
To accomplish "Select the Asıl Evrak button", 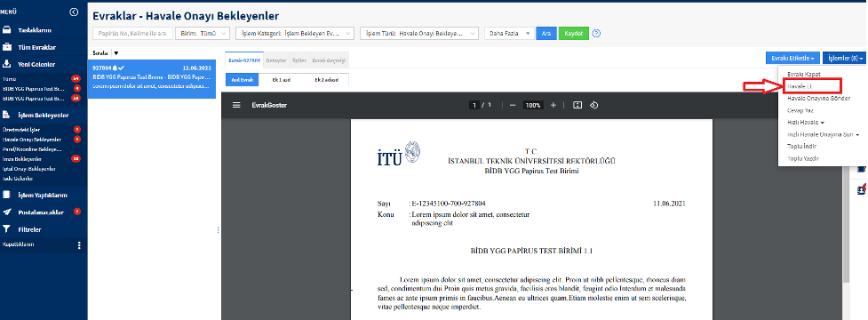I will coord(242,80).
